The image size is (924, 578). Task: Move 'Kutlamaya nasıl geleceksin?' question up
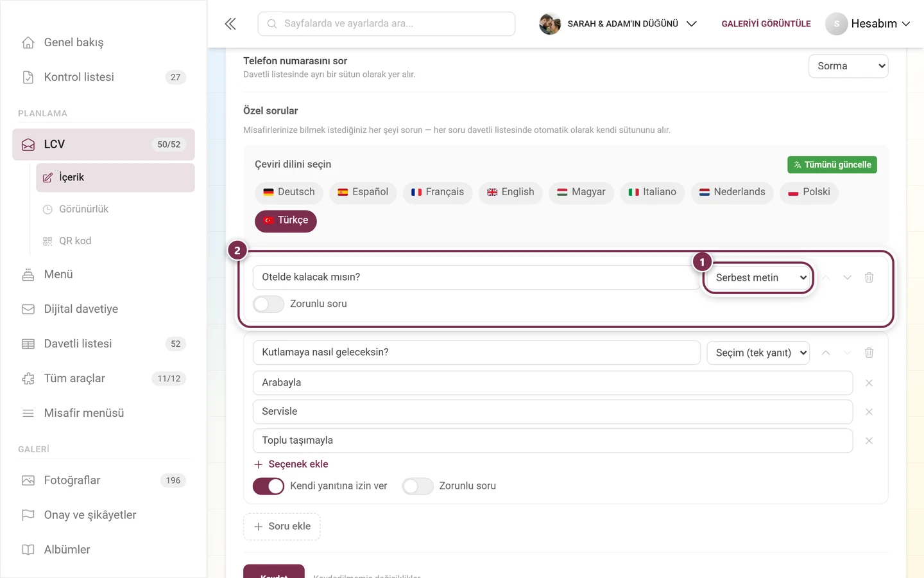(x=826, y=353)
